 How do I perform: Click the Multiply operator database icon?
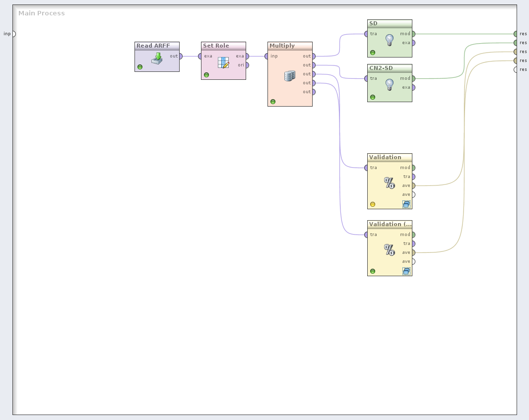[x=290, y=76]
